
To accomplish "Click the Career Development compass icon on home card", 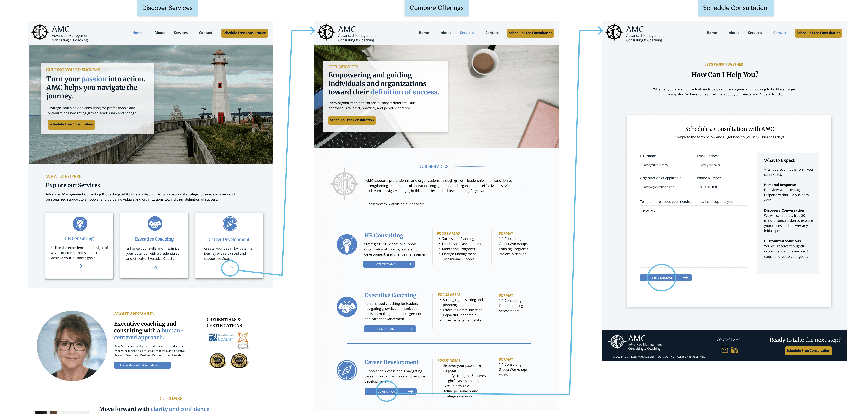I will 230,223.
